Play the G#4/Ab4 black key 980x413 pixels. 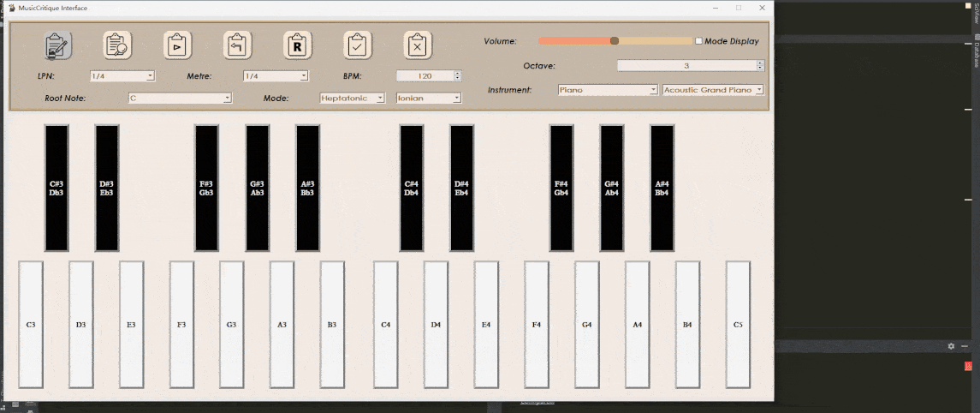612,189
